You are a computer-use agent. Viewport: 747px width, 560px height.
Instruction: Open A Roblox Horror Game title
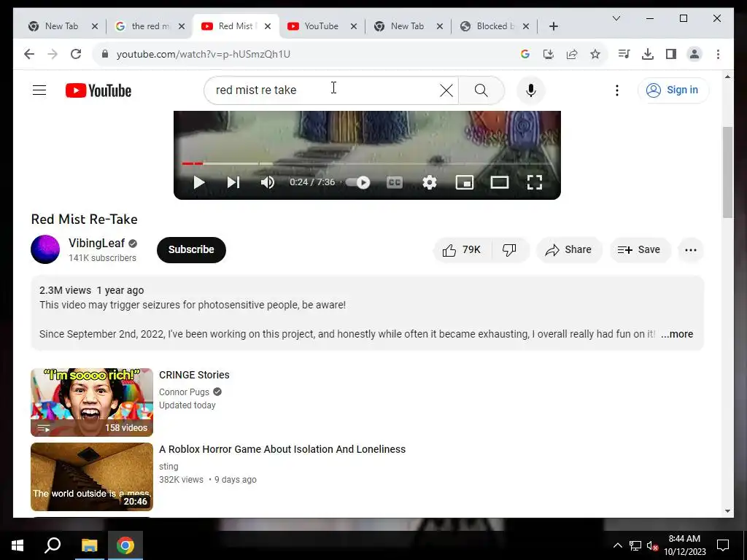pyautogui.click(x=282, y=449)
